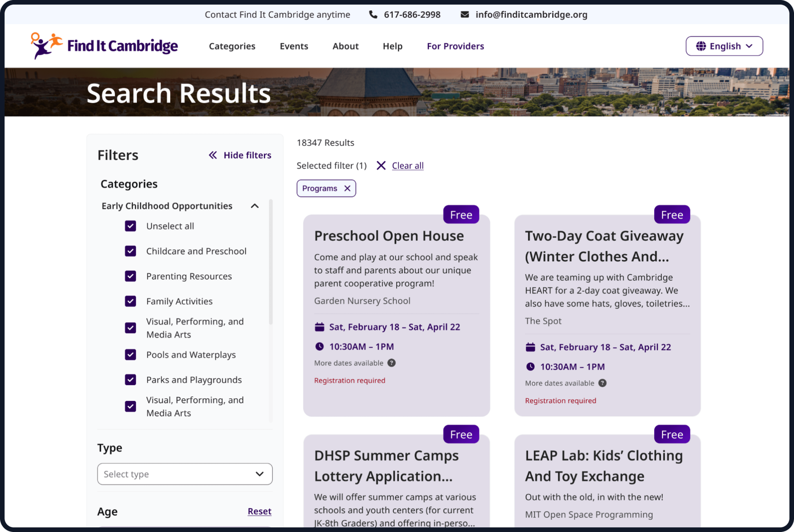Screen dimensions: 794x532
Task: Open Two-Day Coat Giveaway event title
Action: click(x=604, y=246)
